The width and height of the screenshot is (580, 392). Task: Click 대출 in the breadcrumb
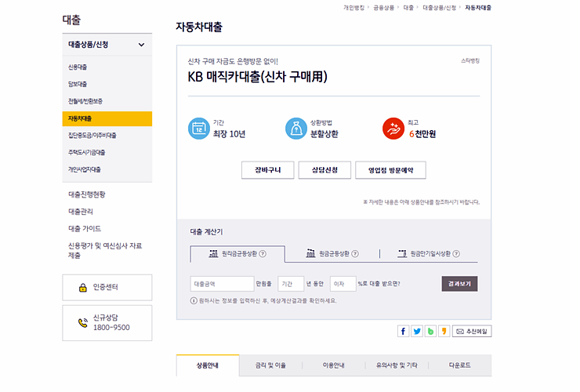point(408,8)
